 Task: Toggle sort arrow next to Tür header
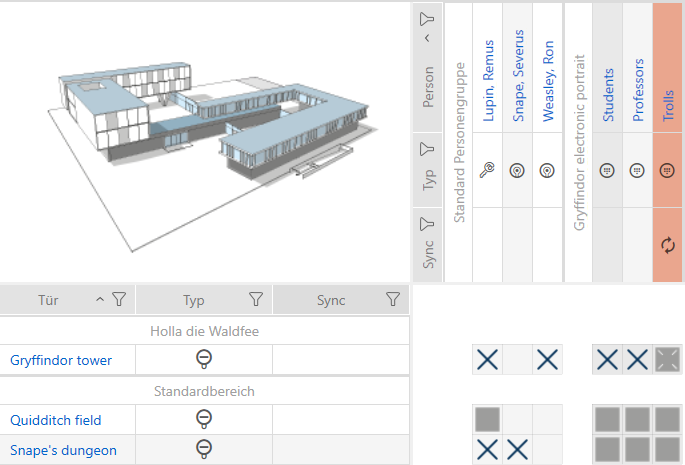coord(99,298)
